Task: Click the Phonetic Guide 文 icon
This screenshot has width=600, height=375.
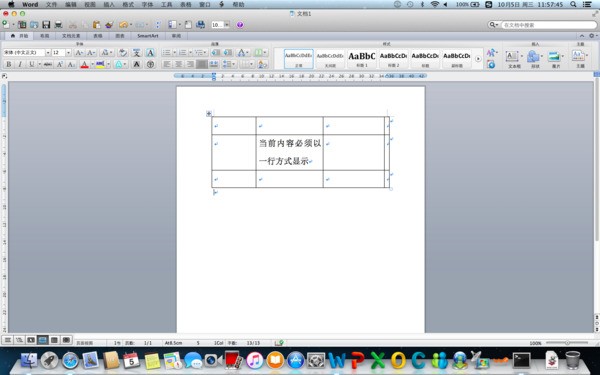Action: coord(137,52)
